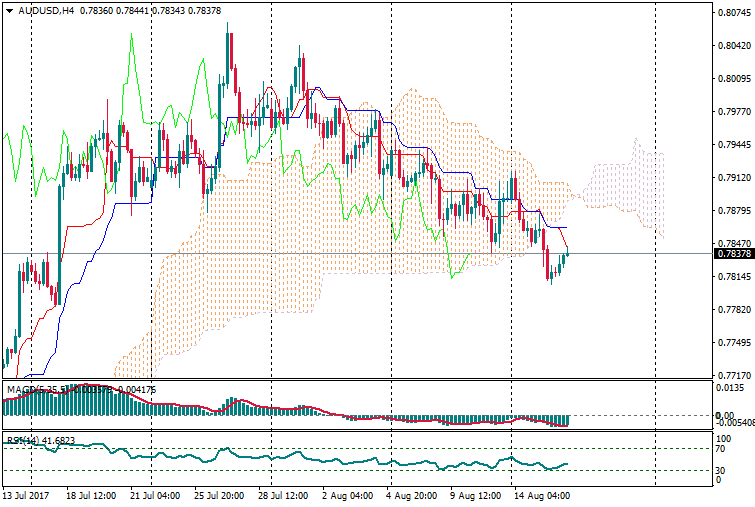This screenshot has width=755, height=507.
Task: Click the 25 Jul 20:00 time label
Action: 219,495
